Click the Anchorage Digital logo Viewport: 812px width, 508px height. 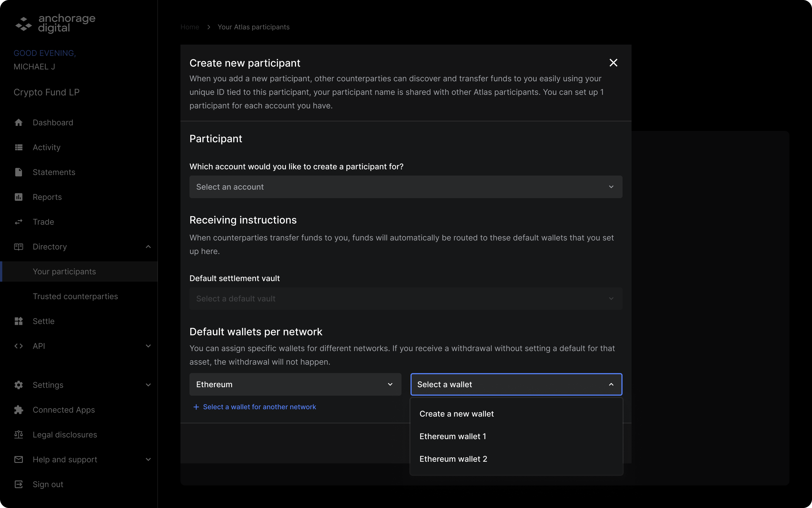55,23
